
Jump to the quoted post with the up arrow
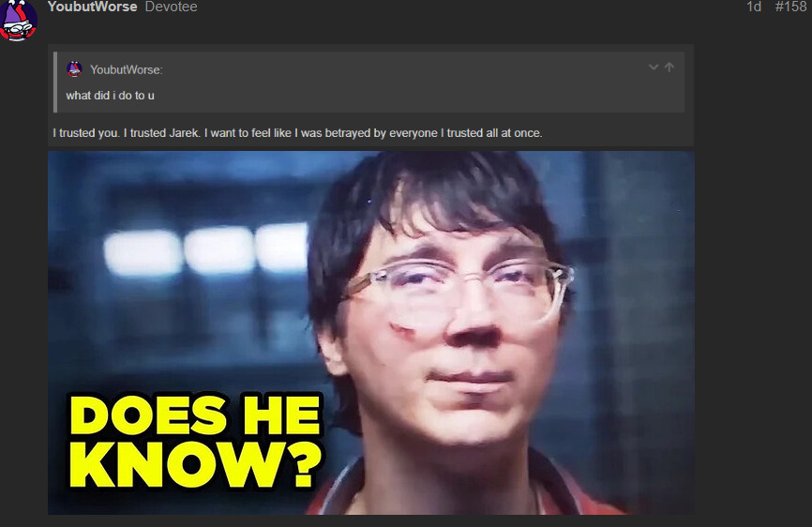click(669, 68)
